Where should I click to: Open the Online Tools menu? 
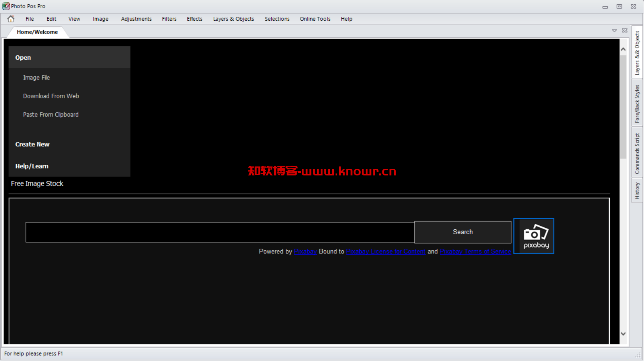(315, 19)
